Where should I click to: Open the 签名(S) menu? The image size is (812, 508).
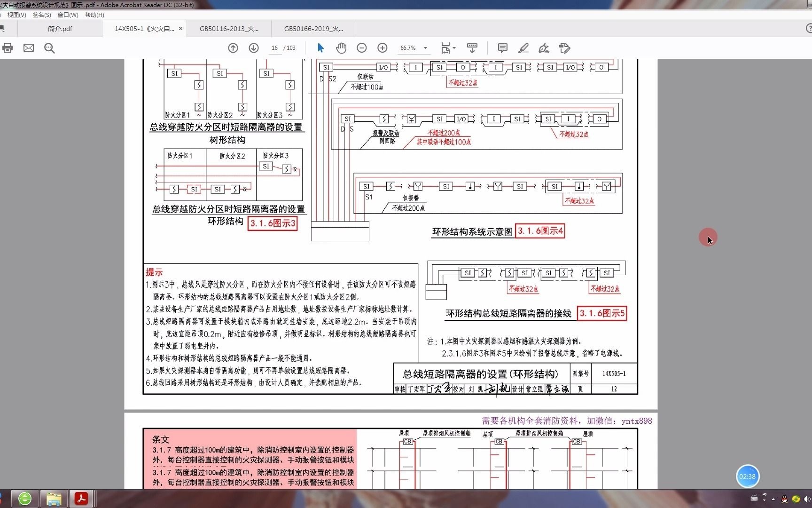42,15
